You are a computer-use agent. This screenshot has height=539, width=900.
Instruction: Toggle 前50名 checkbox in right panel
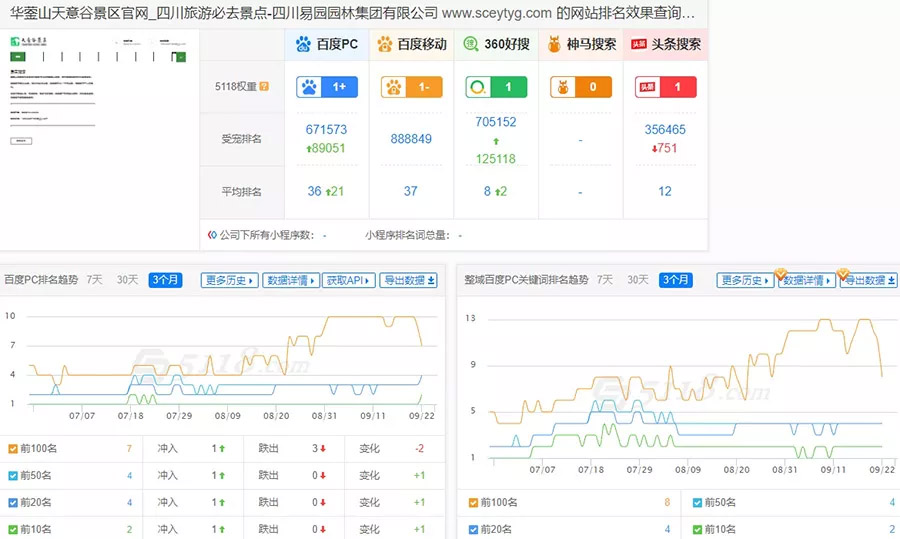tap(697, 503)
